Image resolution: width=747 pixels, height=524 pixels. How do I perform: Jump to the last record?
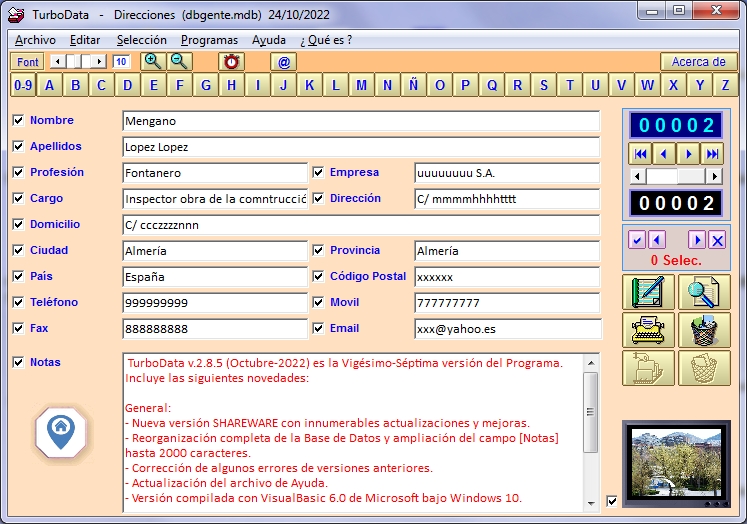point(712,154)
